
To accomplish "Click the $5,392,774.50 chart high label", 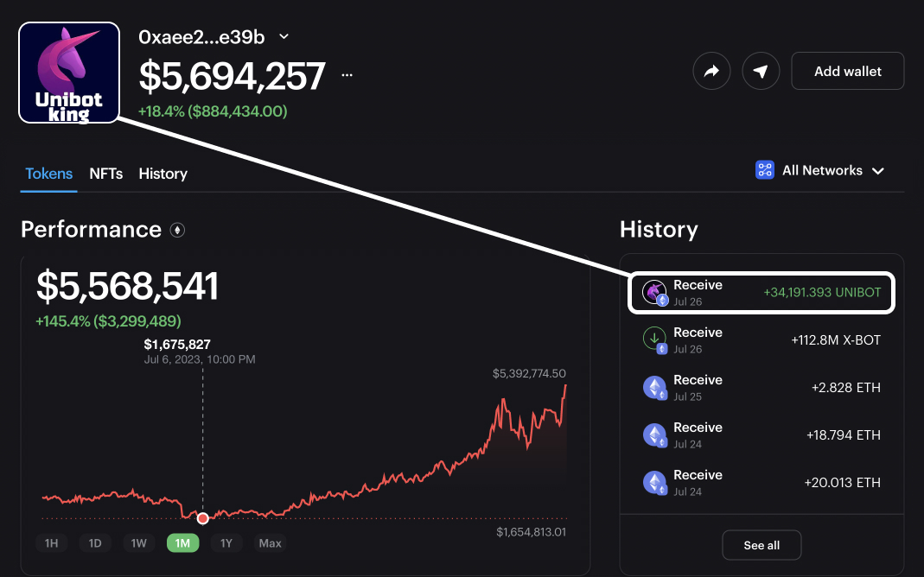I will click(529, 373).
